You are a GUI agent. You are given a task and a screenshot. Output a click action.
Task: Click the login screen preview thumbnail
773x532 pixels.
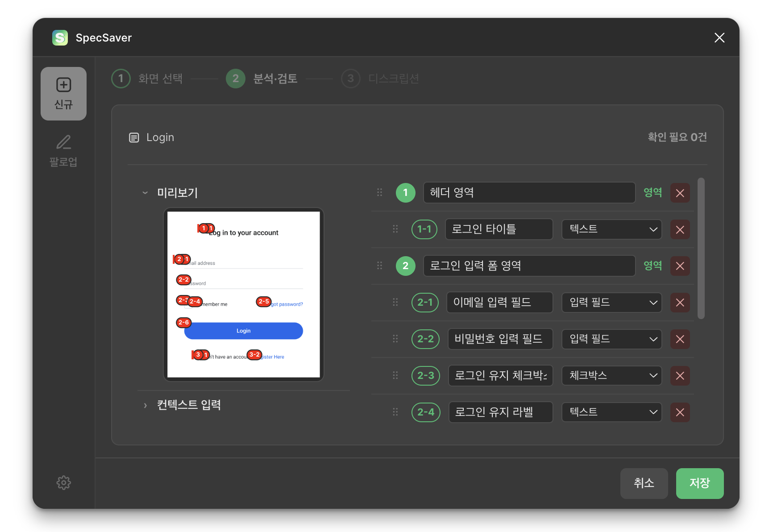[244, 295]
